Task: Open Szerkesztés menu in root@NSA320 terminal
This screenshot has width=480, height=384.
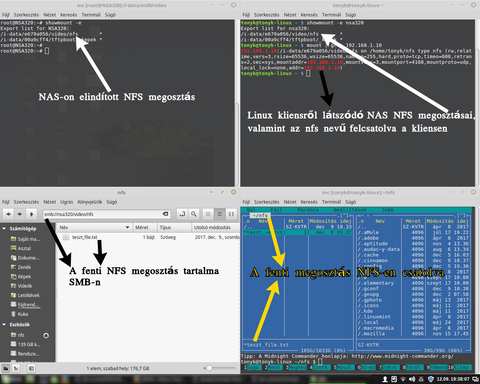Action: 26,15
